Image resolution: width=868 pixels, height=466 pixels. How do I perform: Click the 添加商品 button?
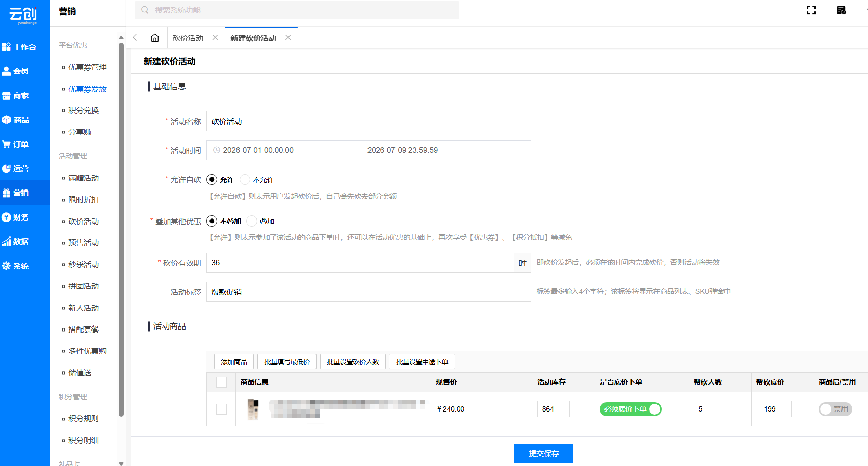pyautogui.click(x=234, y=362)
